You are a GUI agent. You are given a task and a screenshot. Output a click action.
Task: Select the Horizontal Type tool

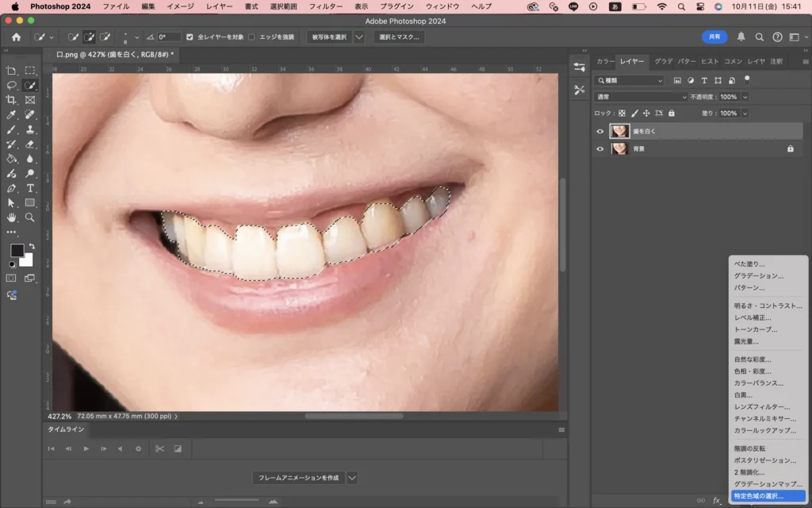point(30,188)
